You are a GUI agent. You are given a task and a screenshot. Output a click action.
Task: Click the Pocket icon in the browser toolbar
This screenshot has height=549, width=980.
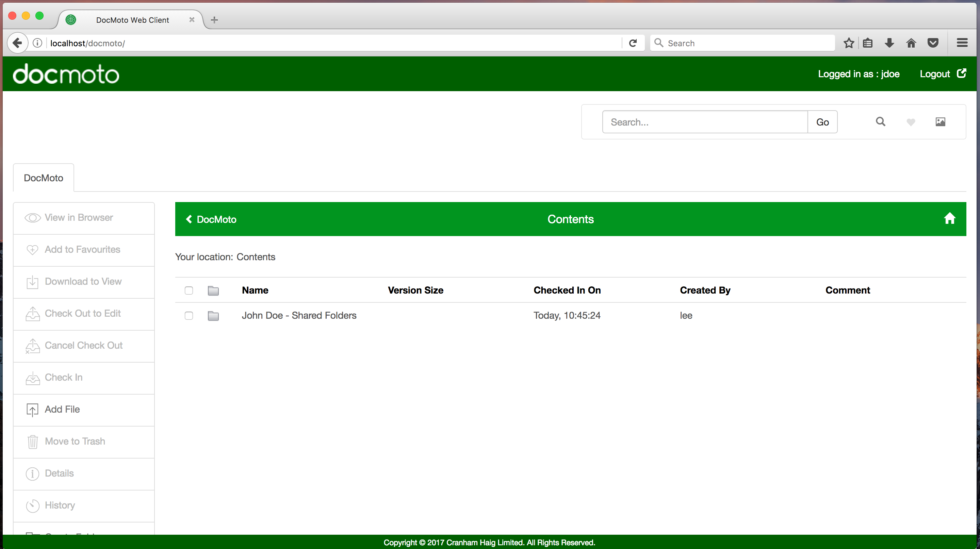tap(933, 43)
